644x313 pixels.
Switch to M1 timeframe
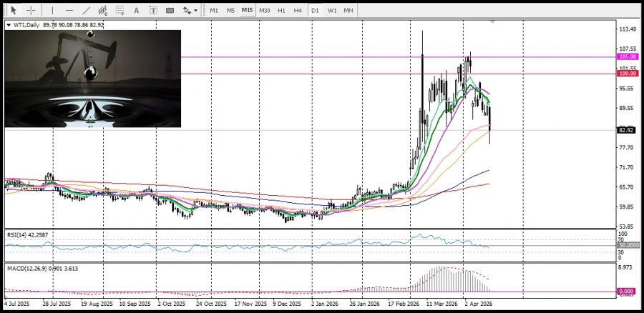[x=214, y=10]
